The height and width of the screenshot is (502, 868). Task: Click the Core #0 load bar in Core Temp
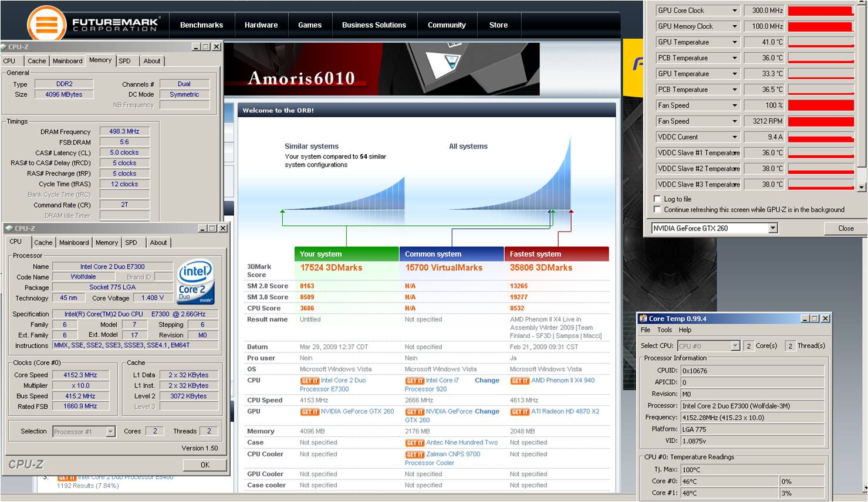802,481
